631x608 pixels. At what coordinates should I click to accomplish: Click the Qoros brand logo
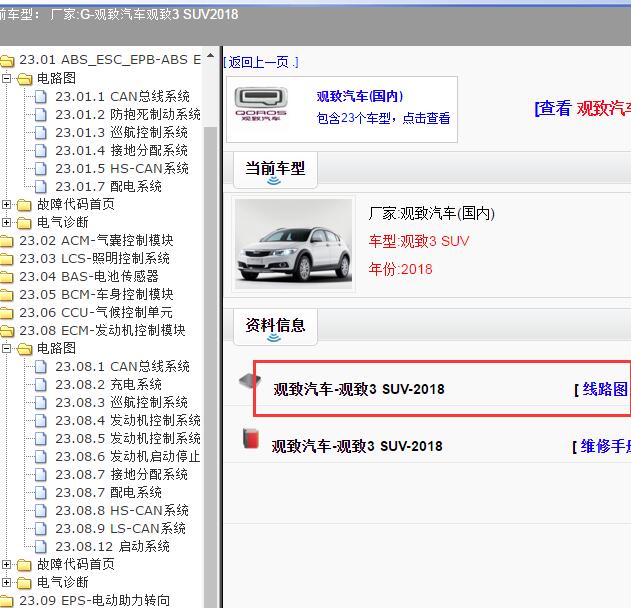click(261, 104)
